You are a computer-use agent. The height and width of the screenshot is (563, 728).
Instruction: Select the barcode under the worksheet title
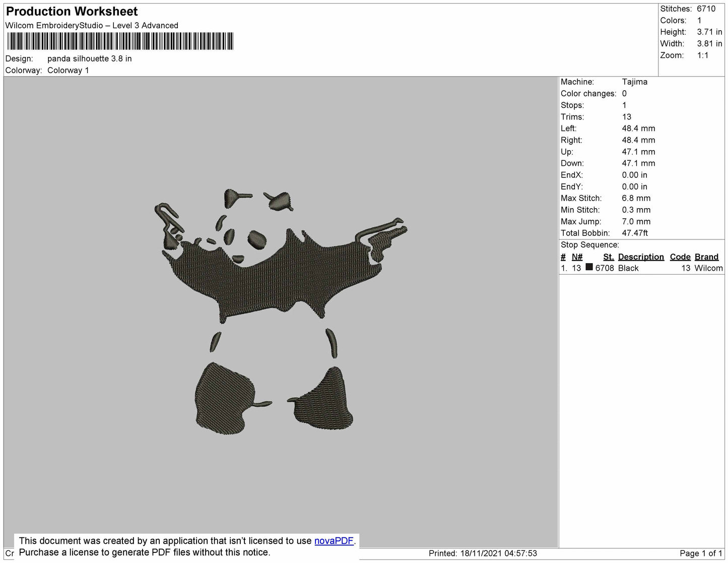click(x=120, y=41)
